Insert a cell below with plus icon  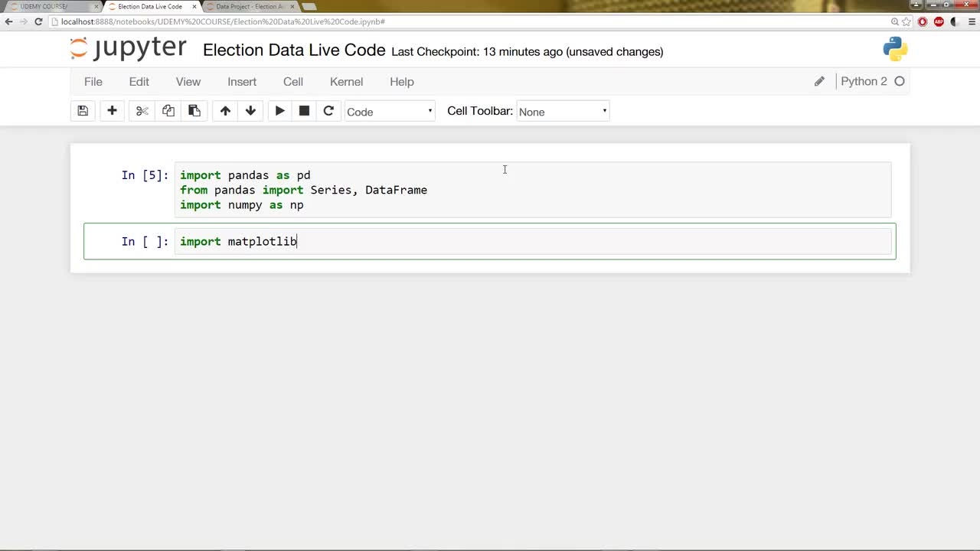(112, 111)
